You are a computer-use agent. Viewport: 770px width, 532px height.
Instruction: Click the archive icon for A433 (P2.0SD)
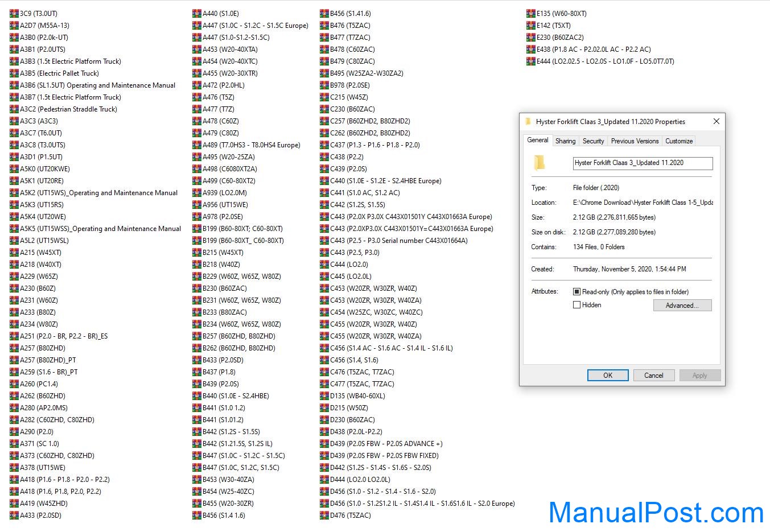pyautogui.click(x=14, y=515)
